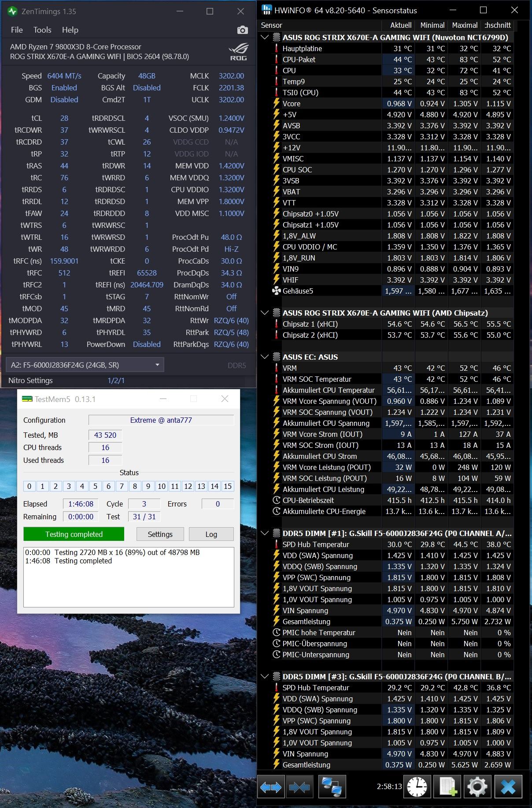532x808 pixels.
Task: Select the CPU VDDIO / MC sensor row
Action: (386, 247)
